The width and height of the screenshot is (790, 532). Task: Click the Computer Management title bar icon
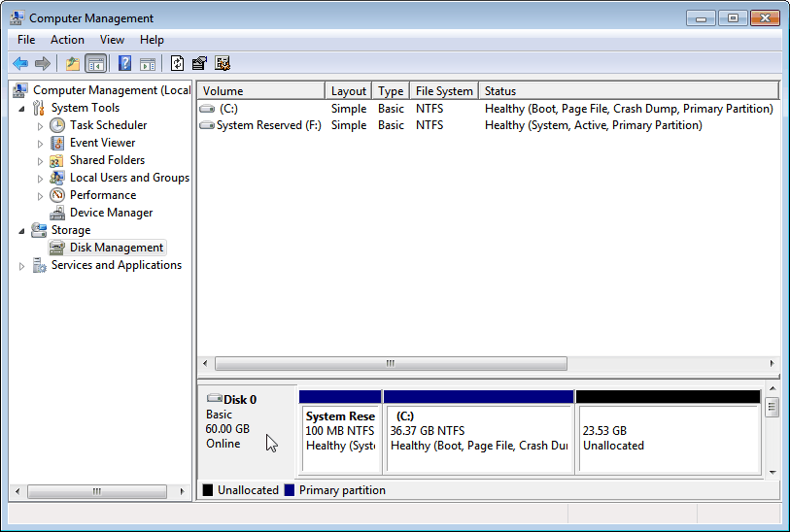(17, 18)
